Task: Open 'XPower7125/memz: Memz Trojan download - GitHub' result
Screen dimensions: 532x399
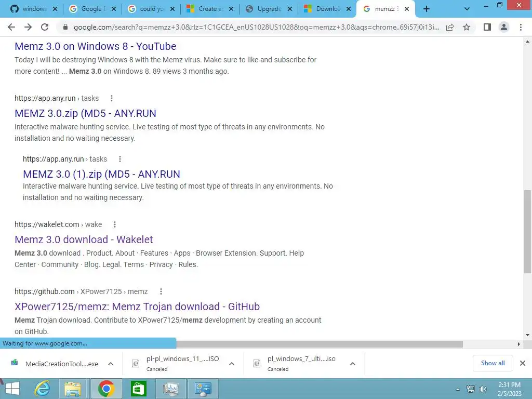Action: click(137, 307)
